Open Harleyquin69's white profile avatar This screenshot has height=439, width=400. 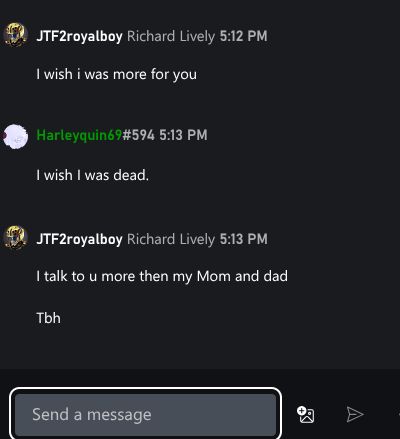click(x=15, y=136)
